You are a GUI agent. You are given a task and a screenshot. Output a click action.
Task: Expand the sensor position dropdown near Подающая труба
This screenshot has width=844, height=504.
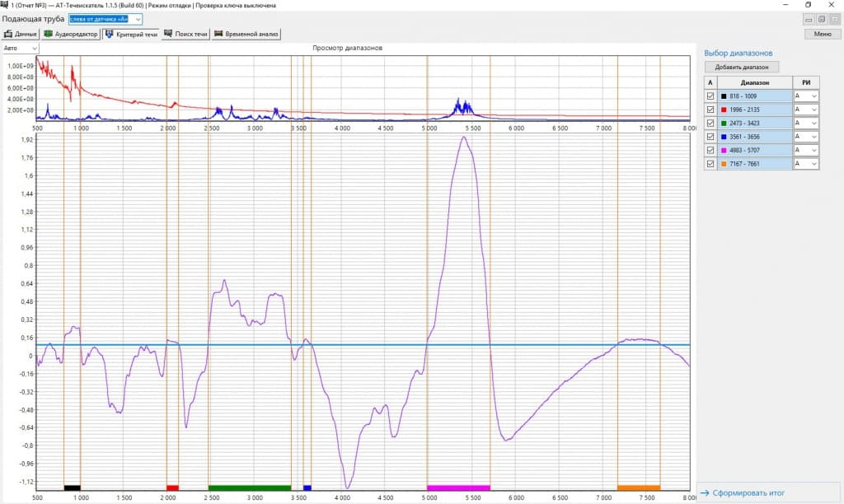point(138,19)
